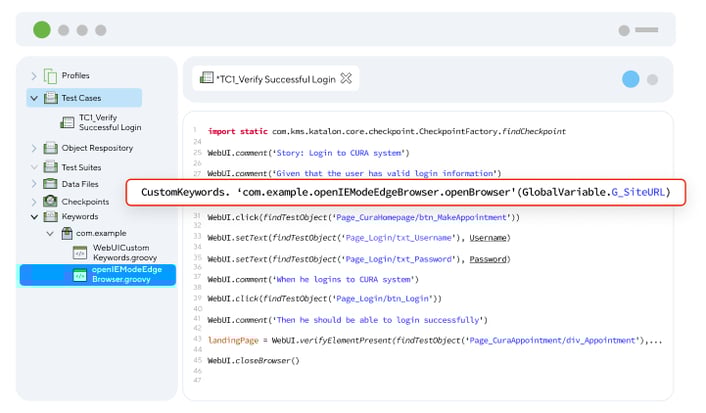Close the TC1_Verify Successful Login tab
Viewport: 706px width, 413px height.
[x=346, y=78]
